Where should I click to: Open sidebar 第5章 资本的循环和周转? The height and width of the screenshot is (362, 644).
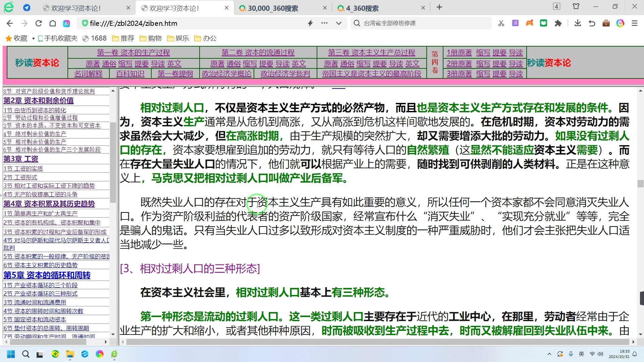(47, 275)
